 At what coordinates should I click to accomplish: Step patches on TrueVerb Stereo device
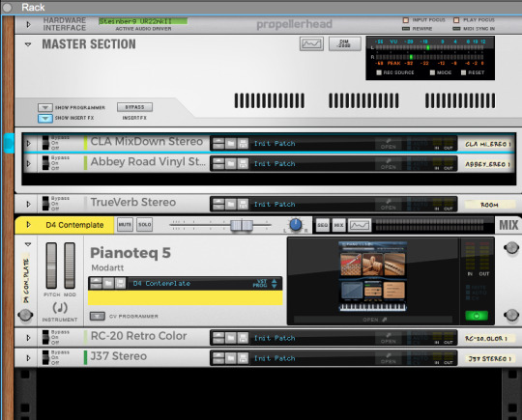pyautogui.click(x=218, y=204)
